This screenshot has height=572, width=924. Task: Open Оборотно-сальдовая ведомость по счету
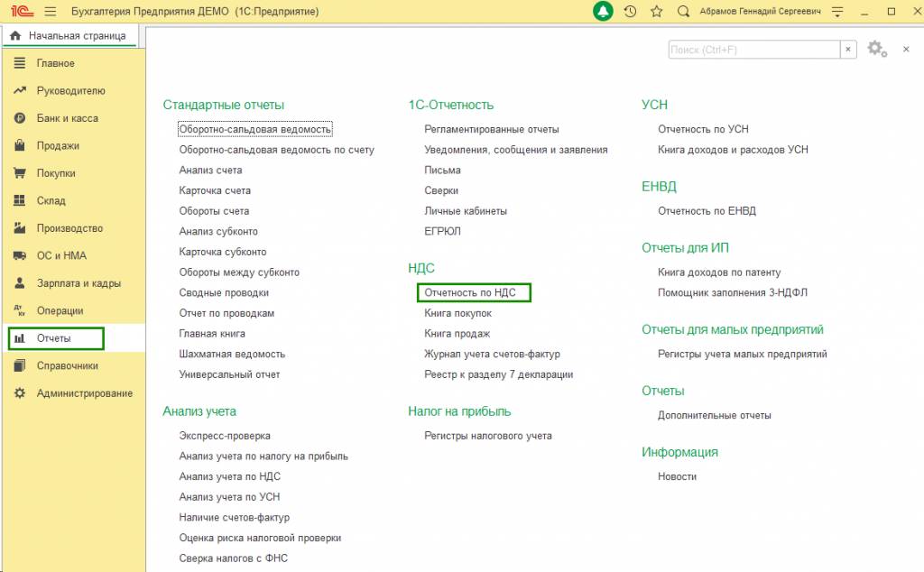tap(276, 150)
